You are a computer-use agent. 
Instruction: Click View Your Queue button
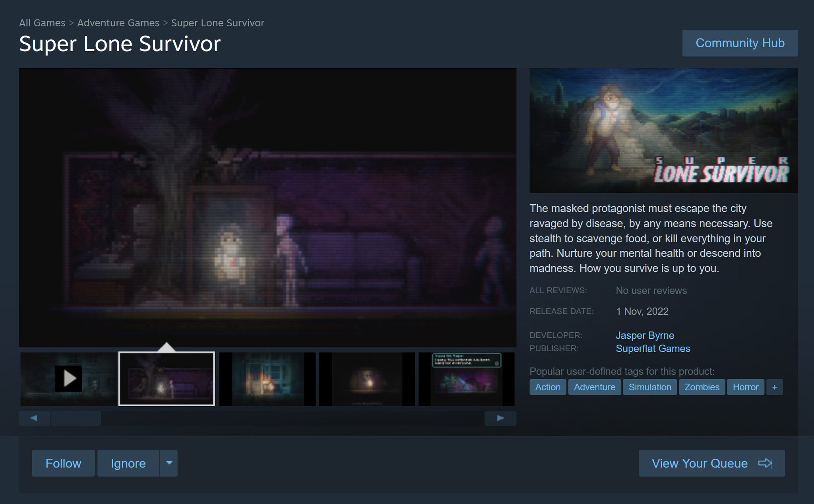711,463
